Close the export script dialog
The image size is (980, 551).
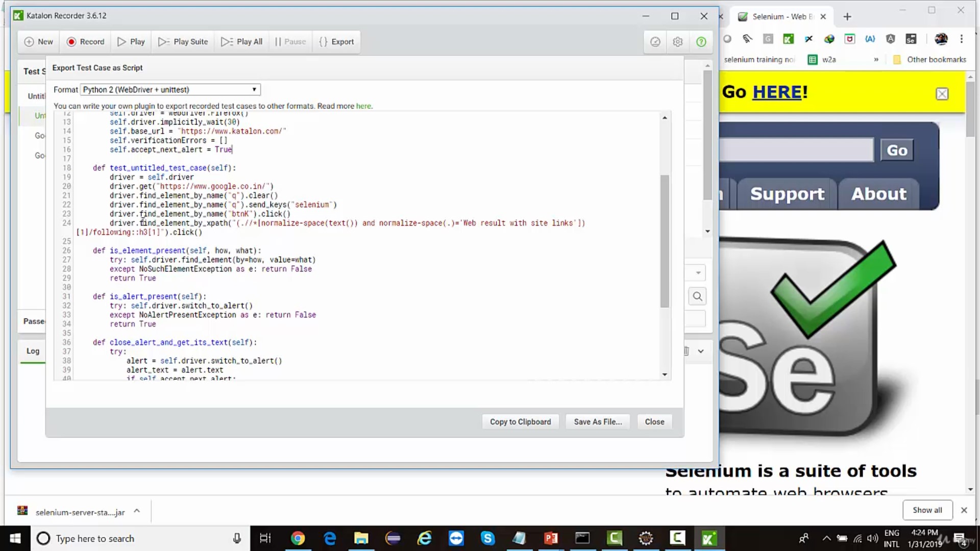click(x=654, y=422)
